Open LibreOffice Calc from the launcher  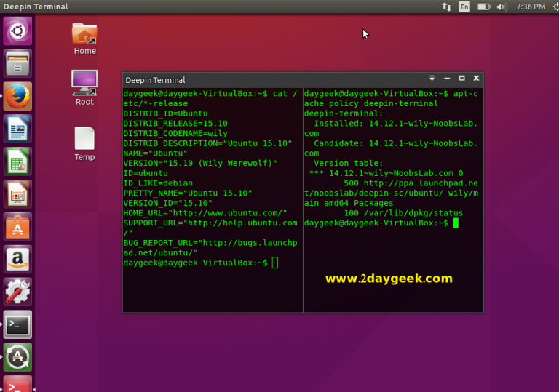(17, 161)
